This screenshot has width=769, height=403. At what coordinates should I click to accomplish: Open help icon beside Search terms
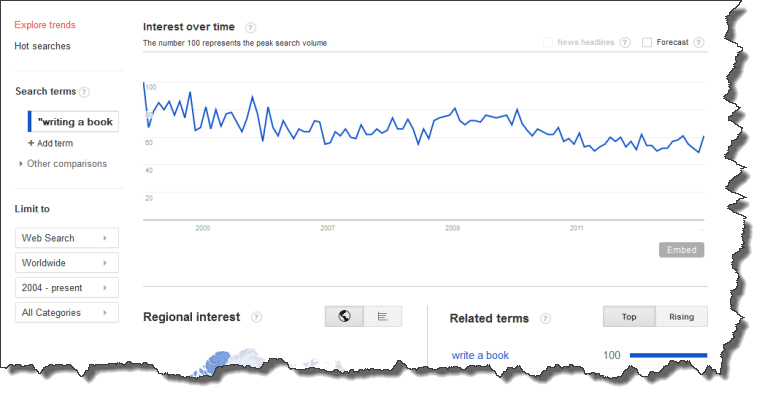[x=84, y=92]
